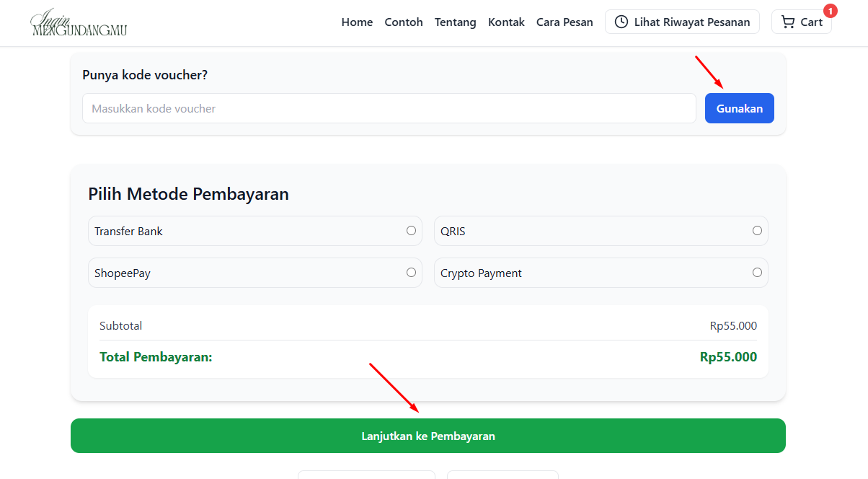Open the Contoh page

click(404, 22)
